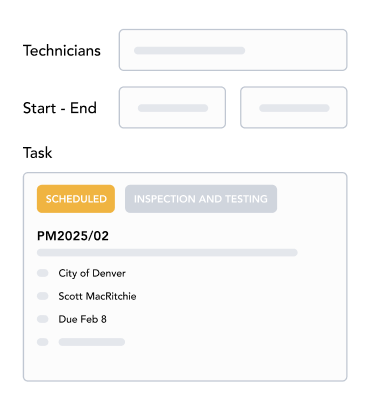Click the placeholder line below Due Feb 8
This screenshot has height=410, width=369.
[x=92, y=342]
